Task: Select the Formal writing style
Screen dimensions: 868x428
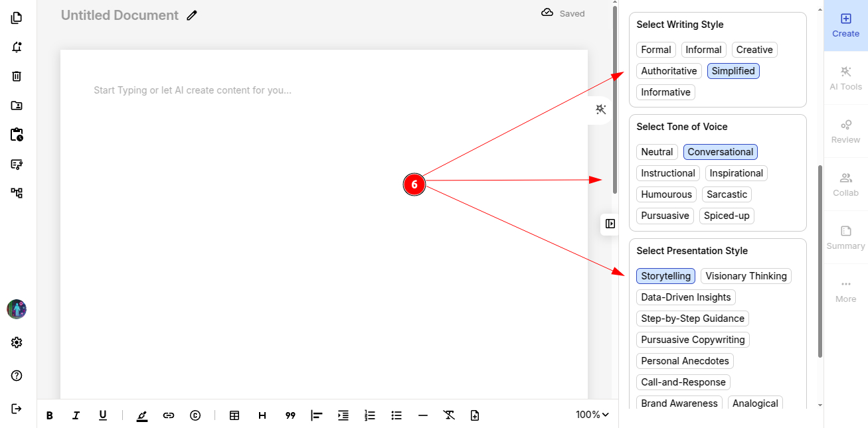Action: coord(655,50)
